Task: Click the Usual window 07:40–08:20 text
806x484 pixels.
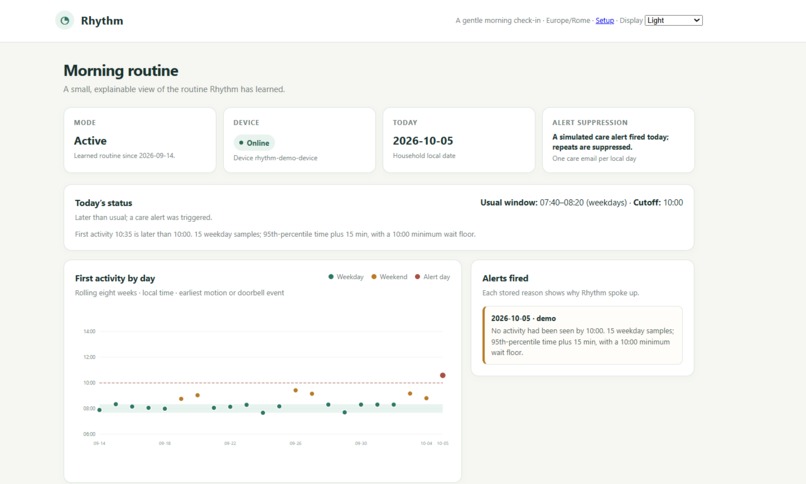Action: coord(554,202)
